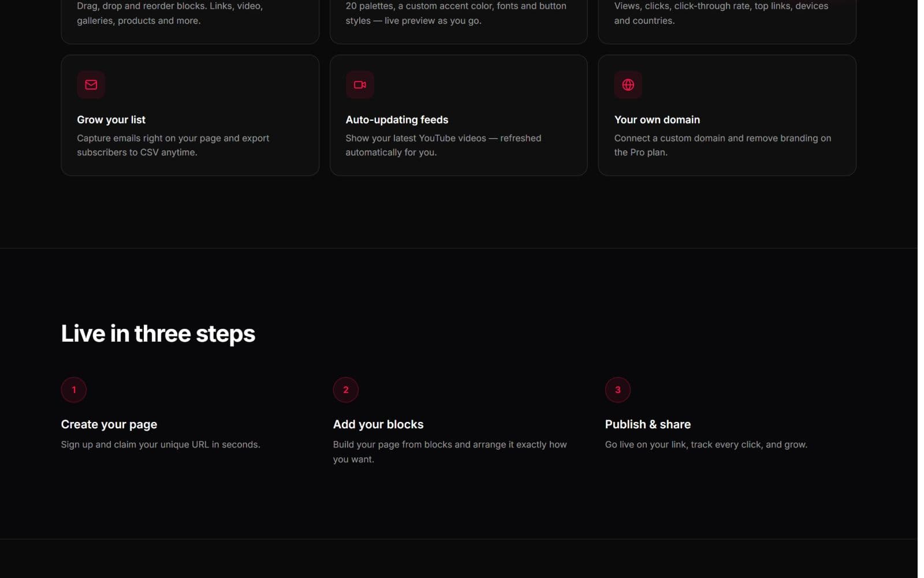Click the Build your page from blocks text

(x=450, y=451)
